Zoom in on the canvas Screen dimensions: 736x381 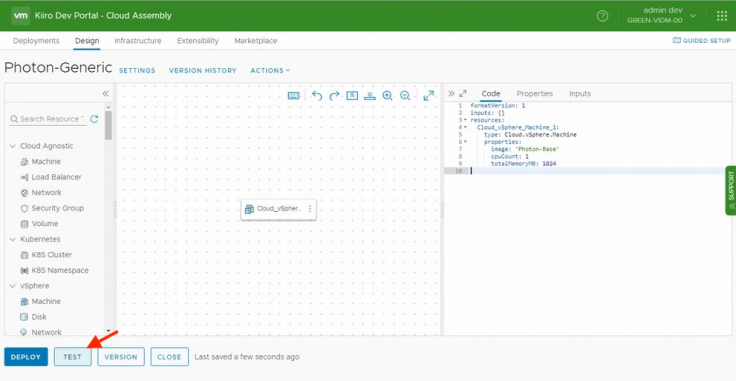pos(387,96)
